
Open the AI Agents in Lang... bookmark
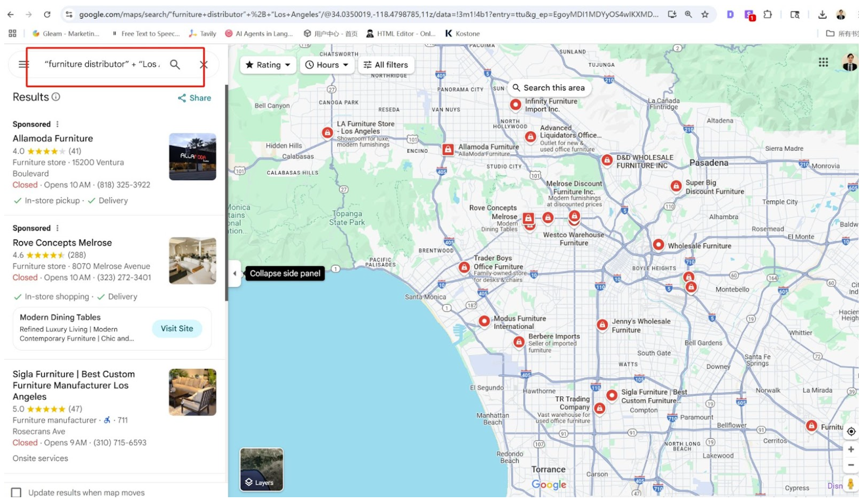pos(259,33)
